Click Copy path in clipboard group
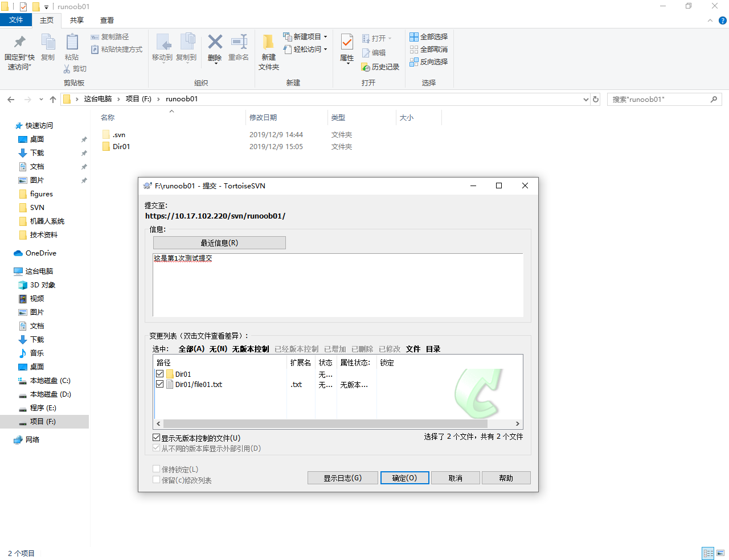The height and width of the screenshot is (560, 729). click(110, 37)
